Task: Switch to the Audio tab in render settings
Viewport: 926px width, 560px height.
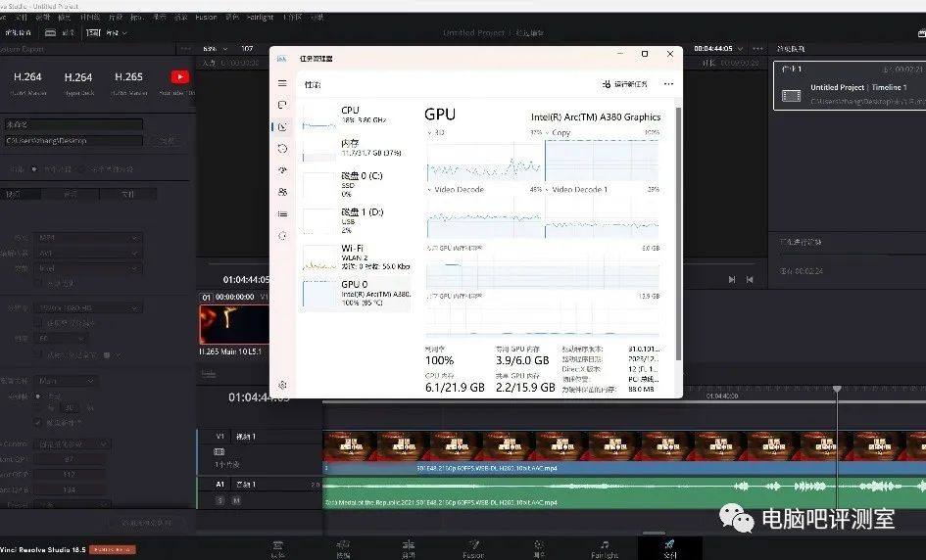Action: 71,194
